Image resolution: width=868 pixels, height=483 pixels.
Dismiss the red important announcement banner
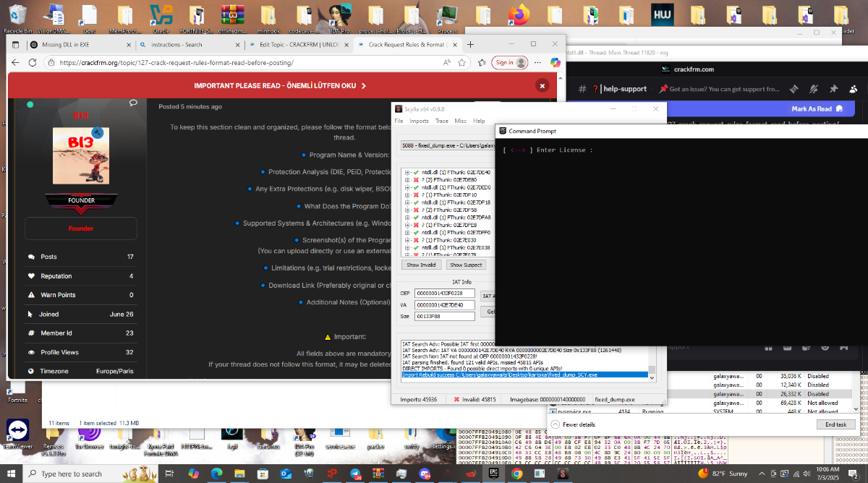(x=542, y=85)
